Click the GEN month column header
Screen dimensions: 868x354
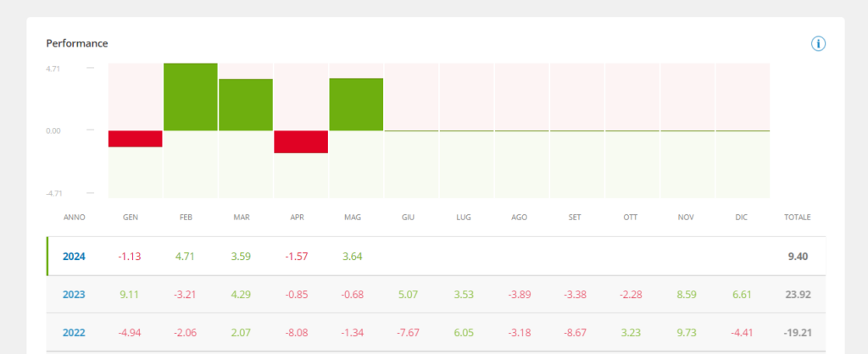tap(131, 218)
